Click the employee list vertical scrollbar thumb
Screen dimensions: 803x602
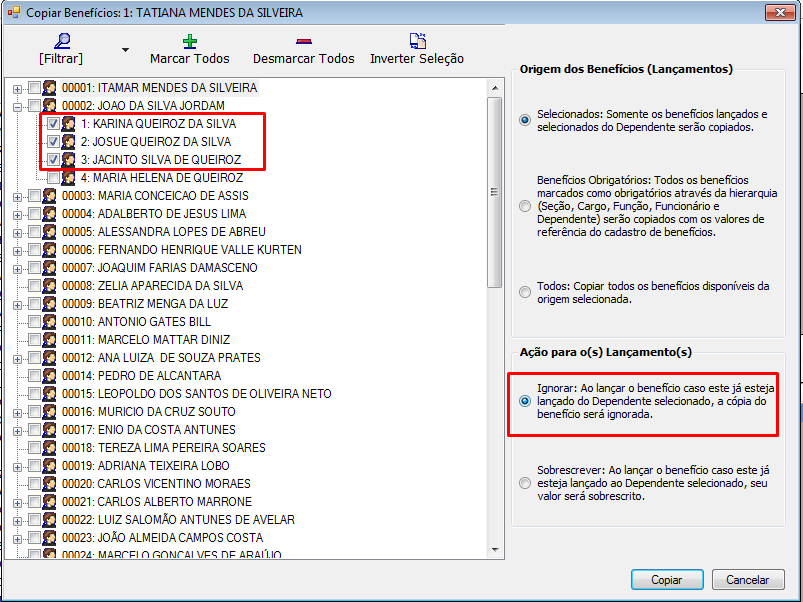click(x=495, y=192)
